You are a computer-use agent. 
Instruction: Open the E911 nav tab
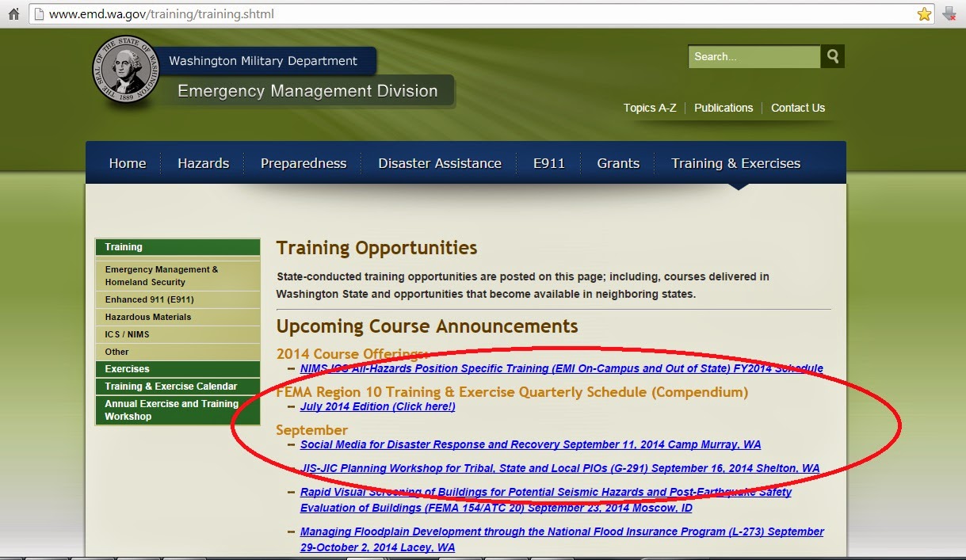pos(549,163)
